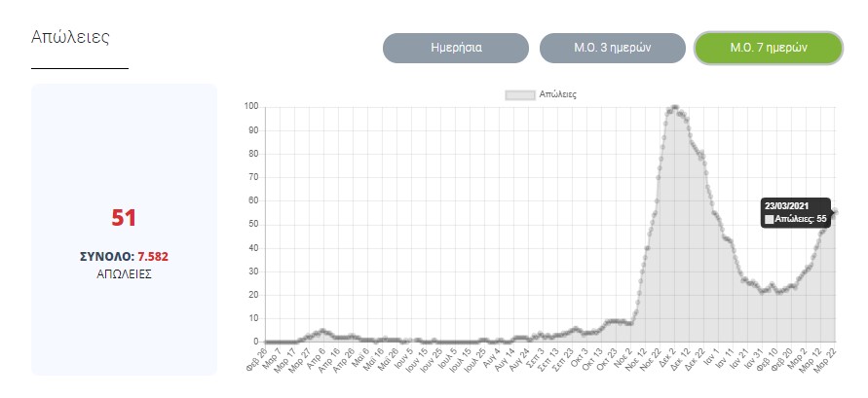
Task: Select the Μ.Ο. 7 ημερών average
Action: click(x=769, y=48)
